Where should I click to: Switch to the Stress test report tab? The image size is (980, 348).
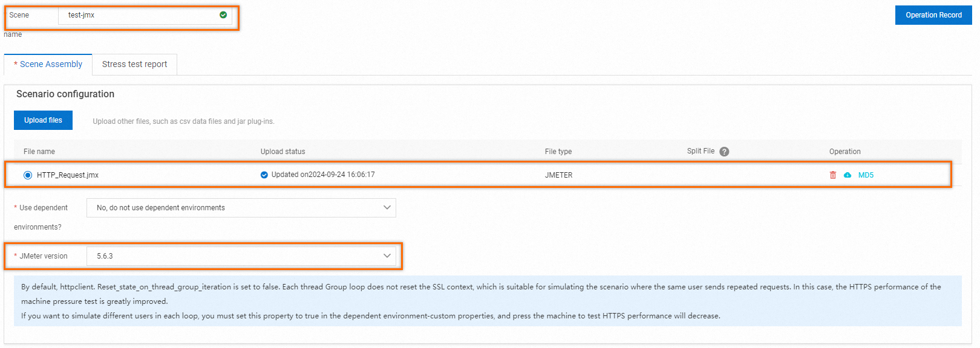tap(134, 64)
